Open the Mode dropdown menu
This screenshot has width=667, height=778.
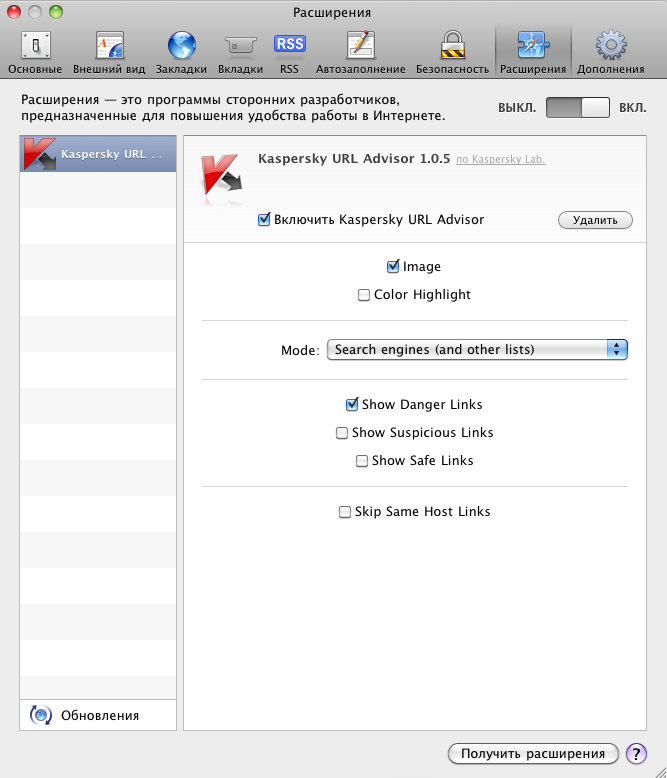pyautogui.click(x=477, y=350)
